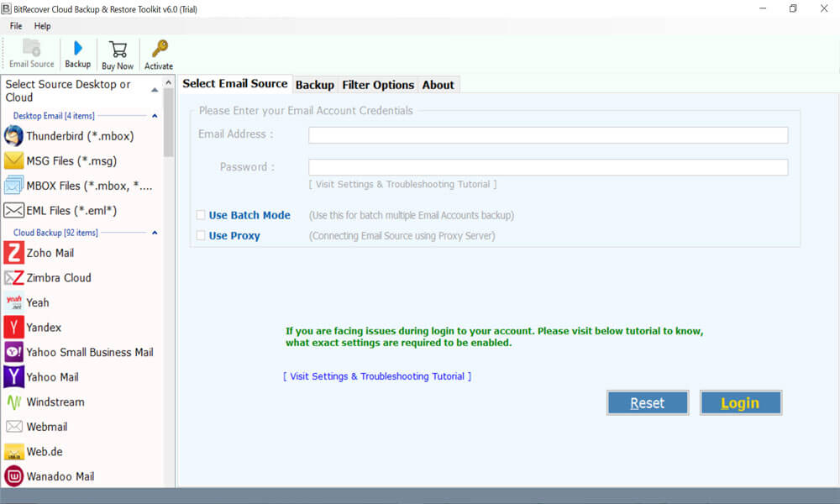Switch to the Backup tab
This screenshot has width=840, height=504.
click(x=315, y=85)
